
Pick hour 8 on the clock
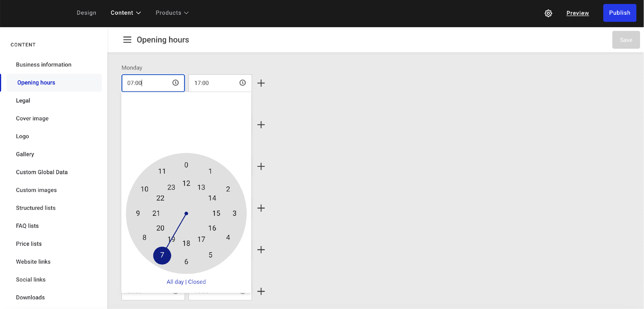pyautogui.click(x=144, y=237)
